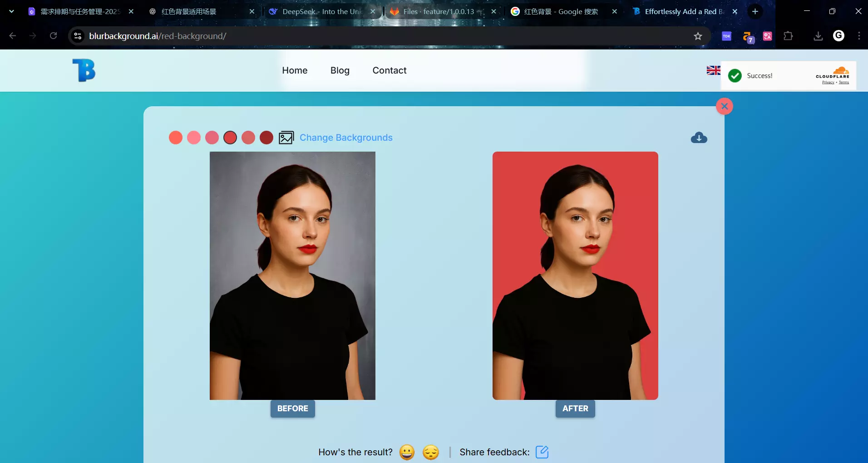Switch to Files feature/1.0.0.13 tab
This screenshot has width=868, height=463.
click(x=443, y=11)
